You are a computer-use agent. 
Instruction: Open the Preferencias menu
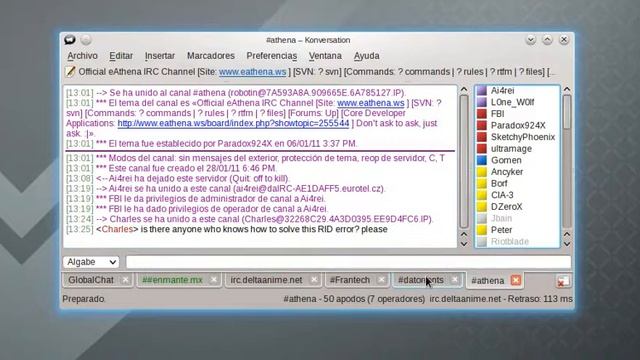point(271,56)
